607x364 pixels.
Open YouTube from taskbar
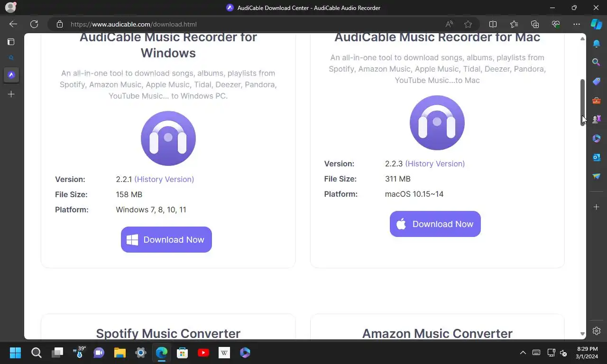point(203,353)
